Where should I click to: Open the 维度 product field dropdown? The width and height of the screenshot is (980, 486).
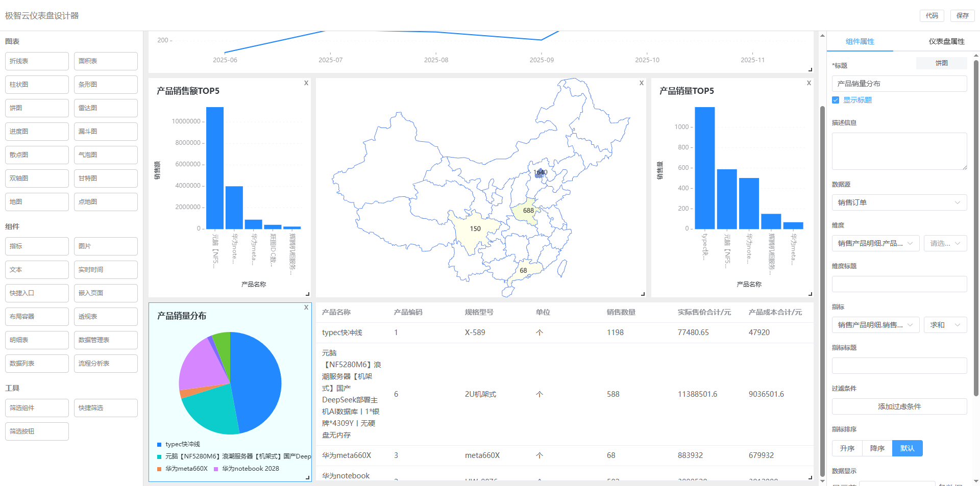point(875,243)
